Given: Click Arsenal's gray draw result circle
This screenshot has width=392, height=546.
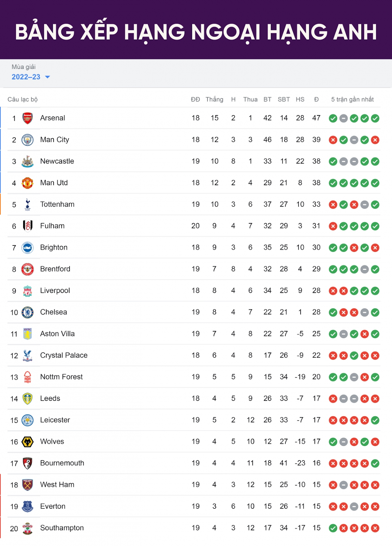Looking at the screenshot, I should click(344, 118).
